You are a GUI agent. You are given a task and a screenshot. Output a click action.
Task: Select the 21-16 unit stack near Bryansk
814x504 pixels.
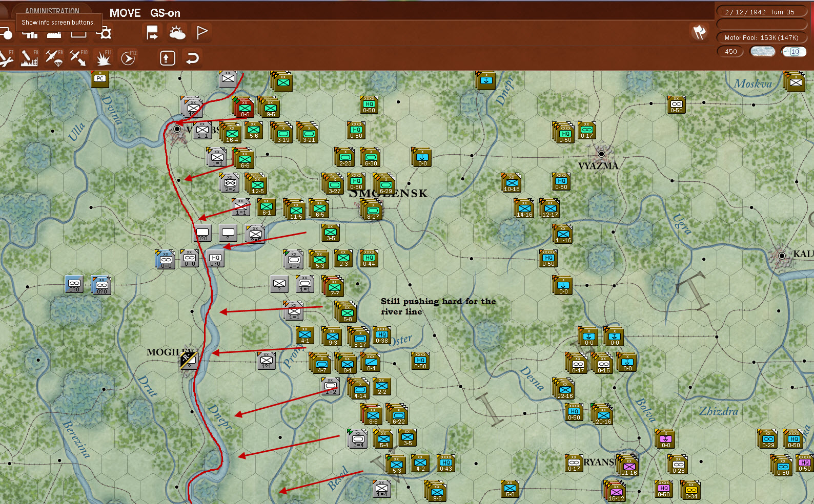point(629,466)
